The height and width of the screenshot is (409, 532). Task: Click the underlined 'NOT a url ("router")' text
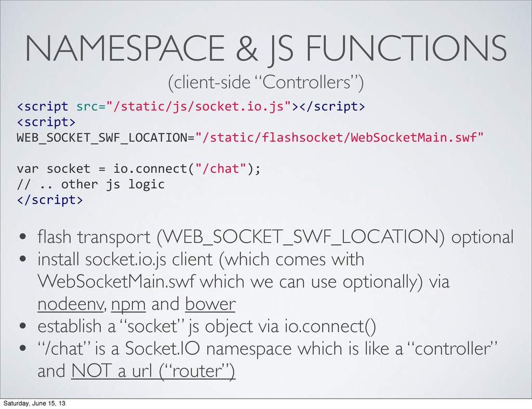[x=153, y=372]
